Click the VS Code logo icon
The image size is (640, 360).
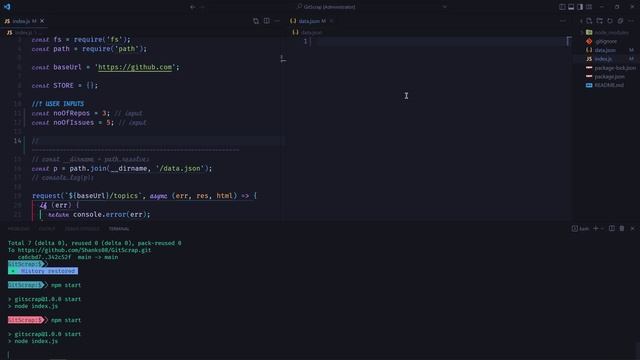coord(7,7)
